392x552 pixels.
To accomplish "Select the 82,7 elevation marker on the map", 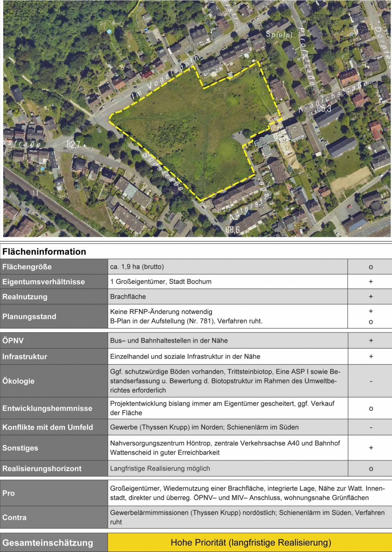I will tap(72, 144).
